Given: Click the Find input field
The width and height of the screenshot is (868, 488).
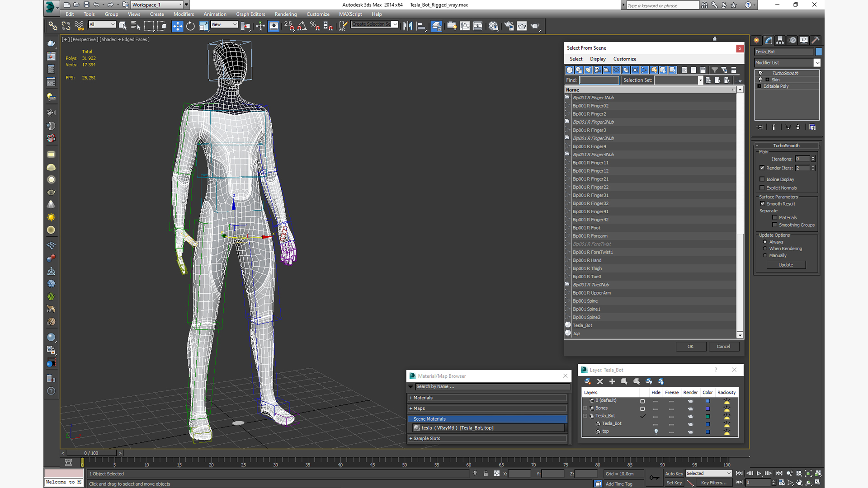Looking at the screenshot, I should pyautogui.click(x=599, y=80).
